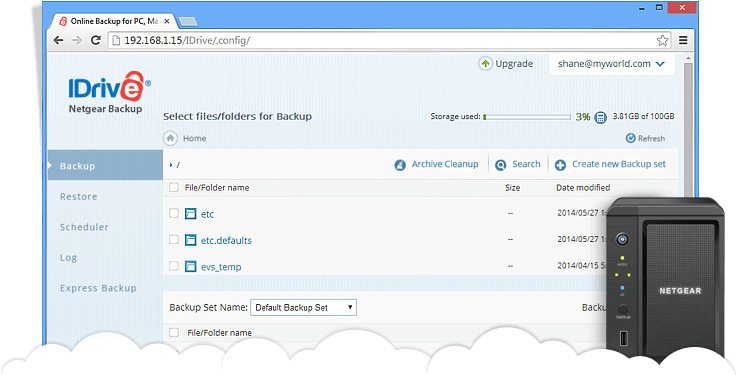Image resolution: width=736 pixels, height=375 pixels.
Task: Click the Search magnifier icon
Action: point(501,165)
